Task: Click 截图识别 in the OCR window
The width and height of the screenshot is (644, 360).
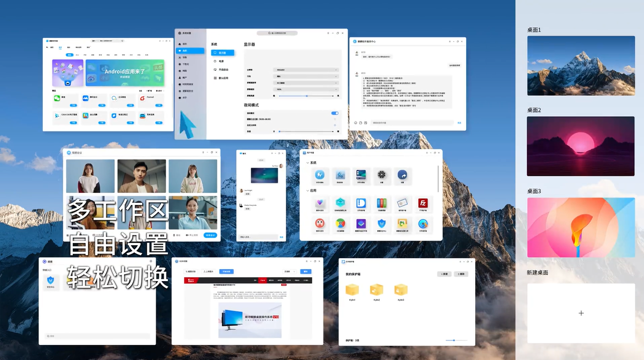Action: click(x=190, y=272)
